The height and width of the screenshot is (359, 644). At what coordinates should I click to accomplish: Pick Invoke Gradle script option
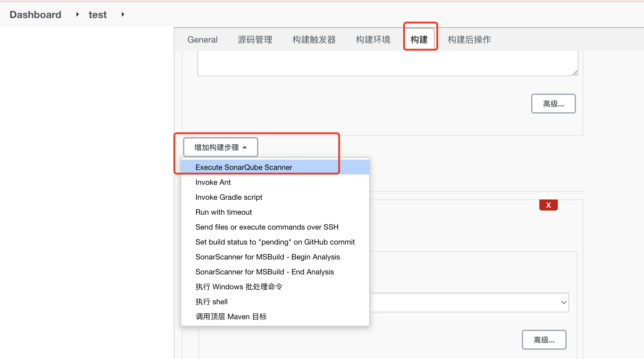tap(229, 197)
